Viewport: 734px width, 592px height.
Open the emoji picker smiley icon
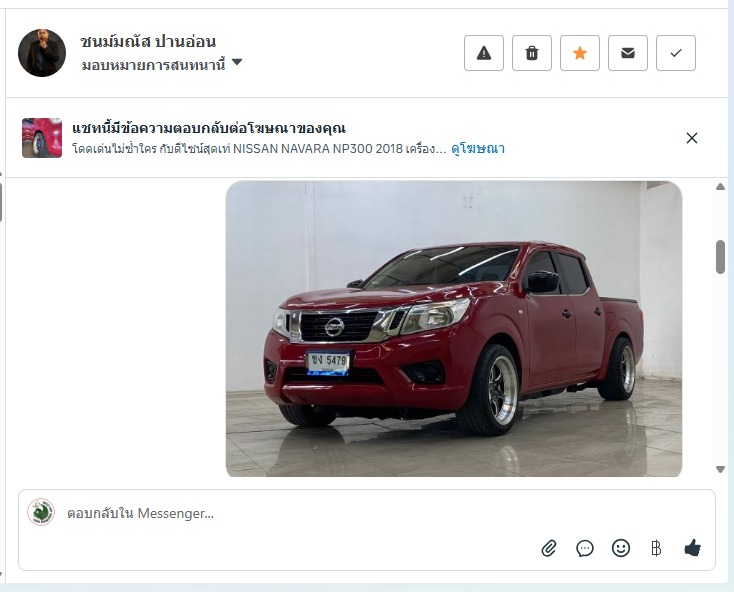(621, 548)
